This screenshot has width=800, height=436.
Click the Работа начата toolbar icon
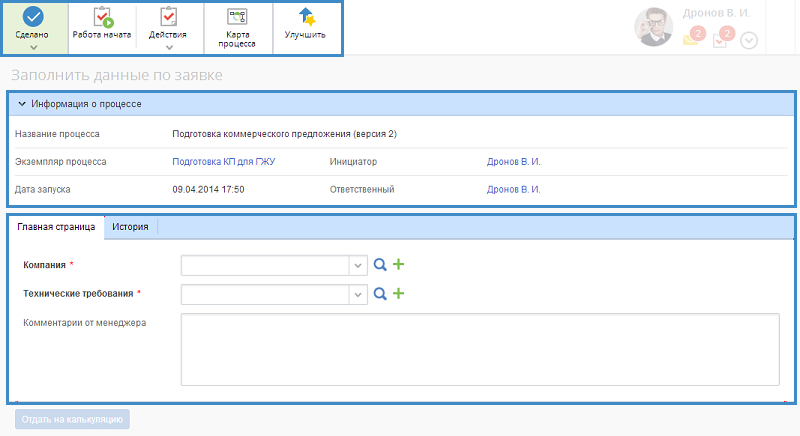point(102,17)
